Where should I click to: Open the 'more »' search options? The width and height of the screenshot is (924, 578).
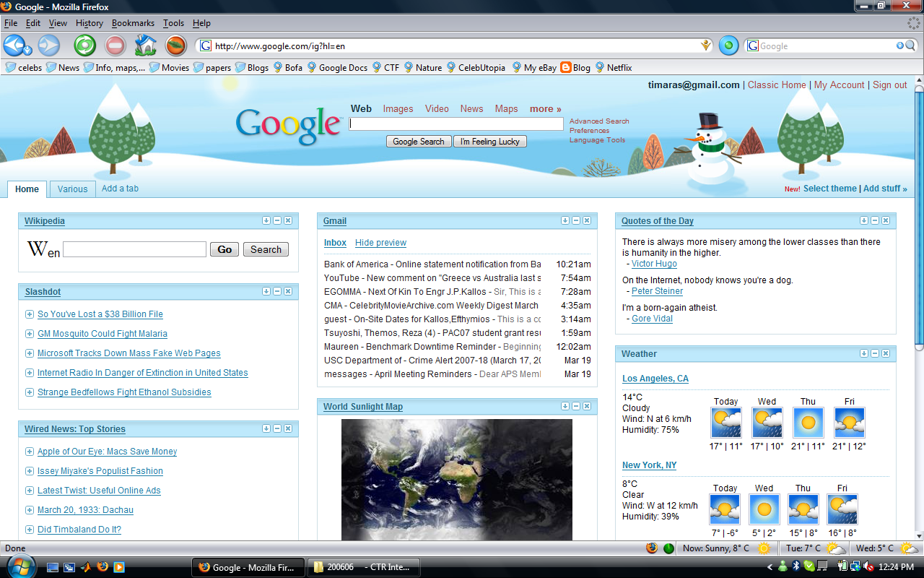pos(546,109)
